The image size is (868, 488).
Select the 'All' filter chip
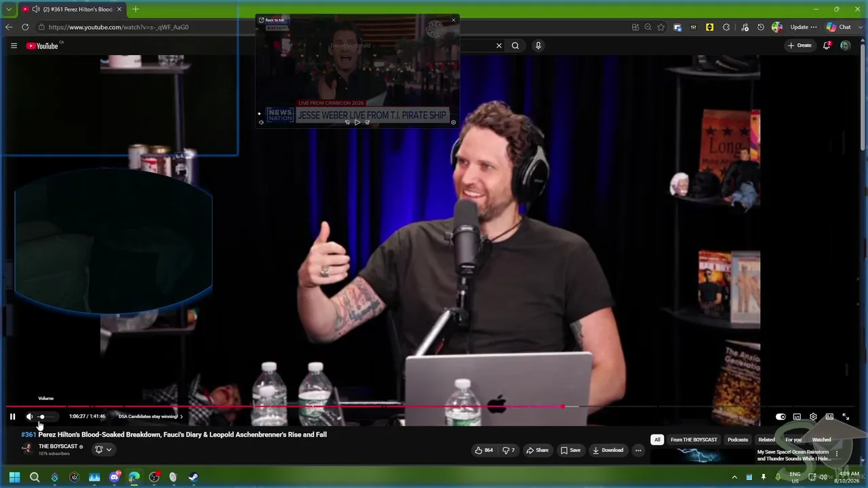click(x=657, y=440)
